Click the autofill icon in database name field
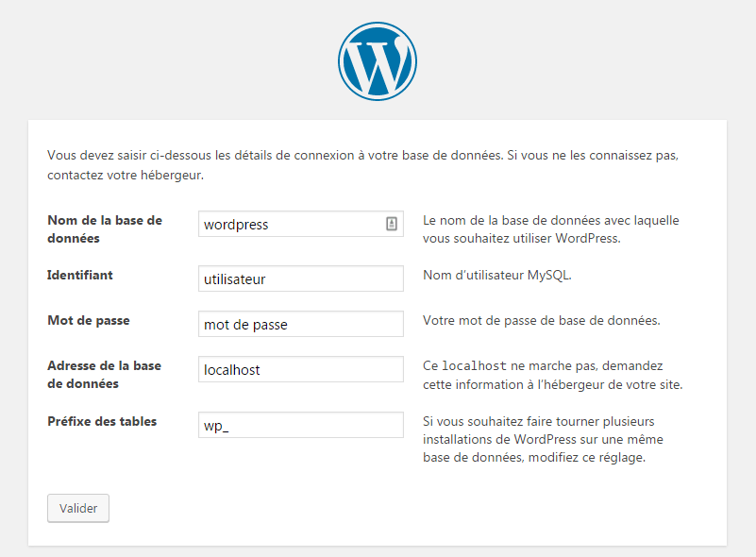756x557 pixels. [392, 224]
